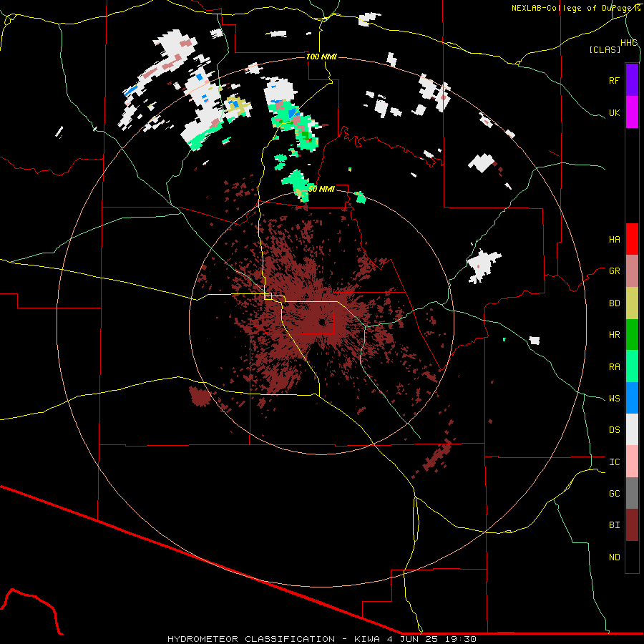Select the [CLAS] legend header text
Image resolution: width=644 pixels, height=644 pixels.
[x=605, y=50]
